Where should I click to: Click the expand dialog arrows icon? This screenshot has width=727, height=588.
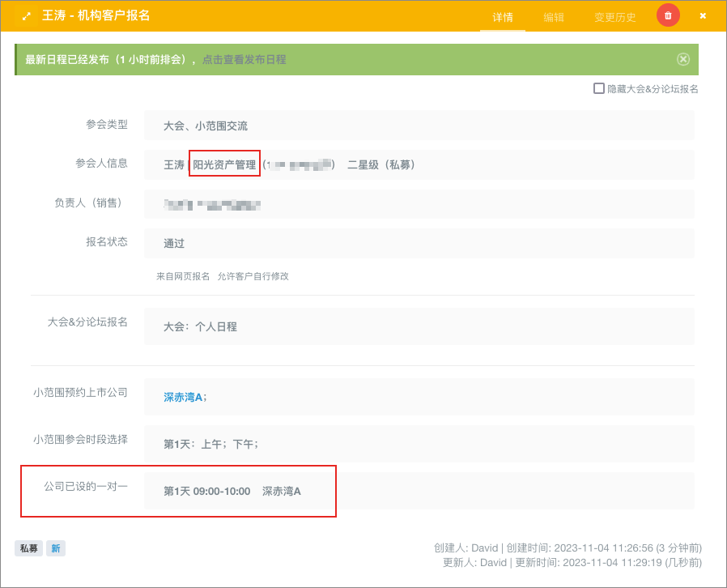27,16
